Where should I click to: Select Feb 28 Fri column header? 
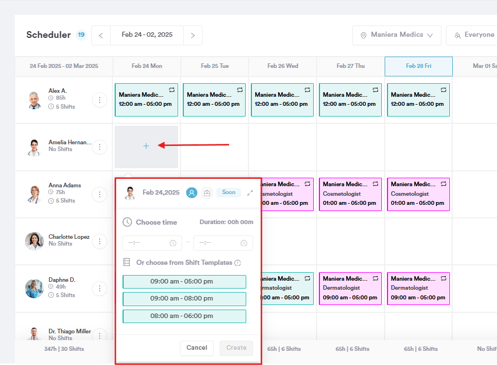click(x=419, y=66)
